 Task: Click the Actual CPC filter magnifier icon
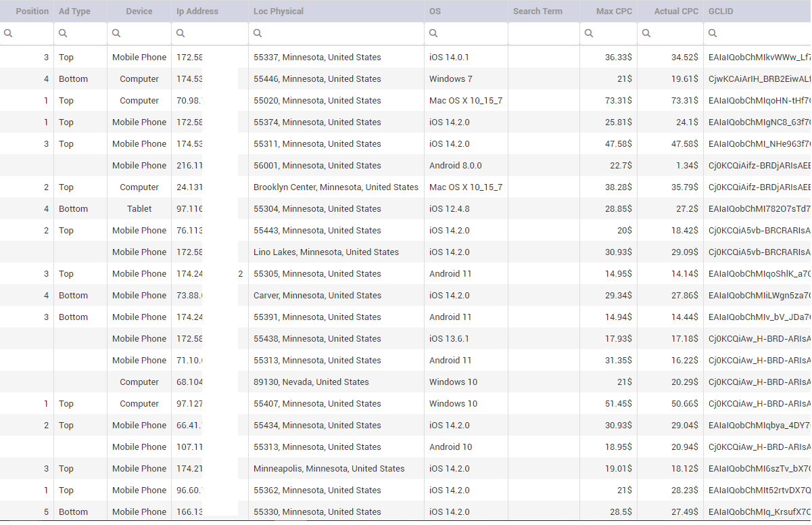[646, 33]
